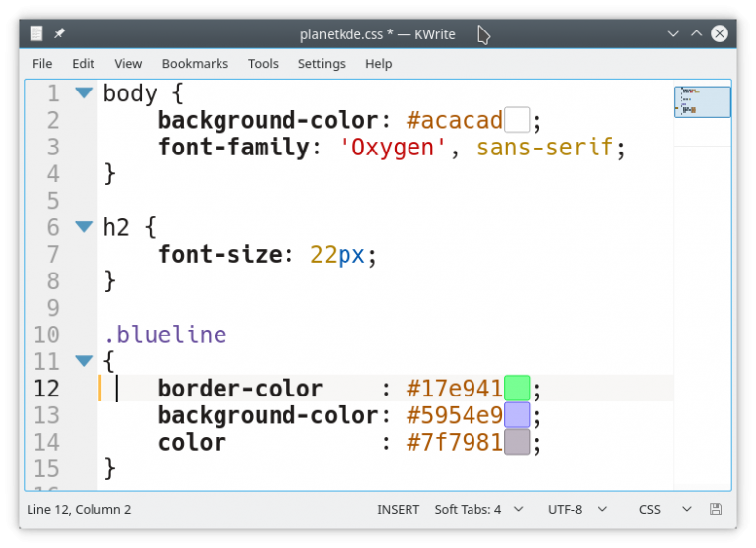Screen dimensions: 756x548
Task: Open the Tools menu
Action: point(263,63)
